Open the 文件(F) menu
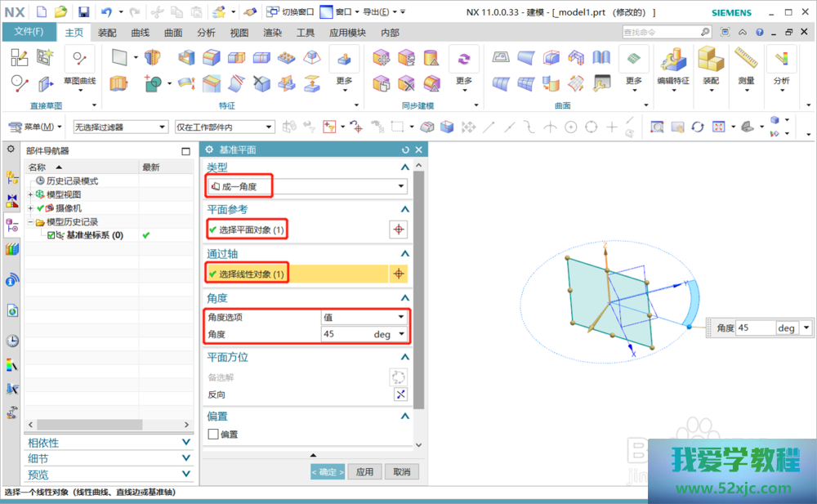This screenshot has width=817, height=504. pos(29,32)
